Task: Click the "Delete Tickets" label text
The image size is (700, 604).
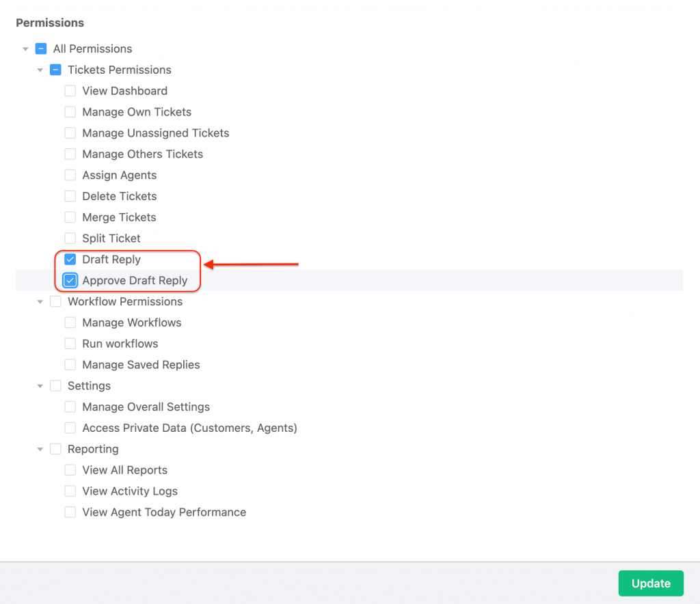Action: (x=119, y=196)
